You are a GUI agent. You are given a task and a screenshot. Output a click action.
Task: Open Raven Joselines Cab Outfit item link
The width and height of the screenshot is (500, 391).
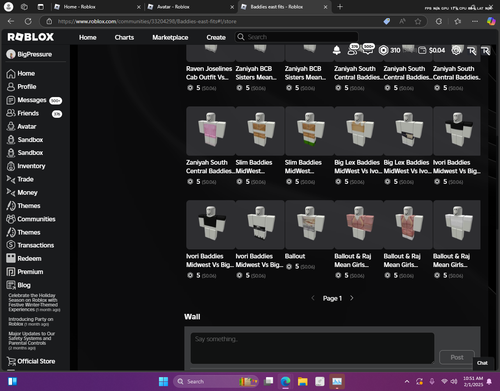[x=209, y=73]
